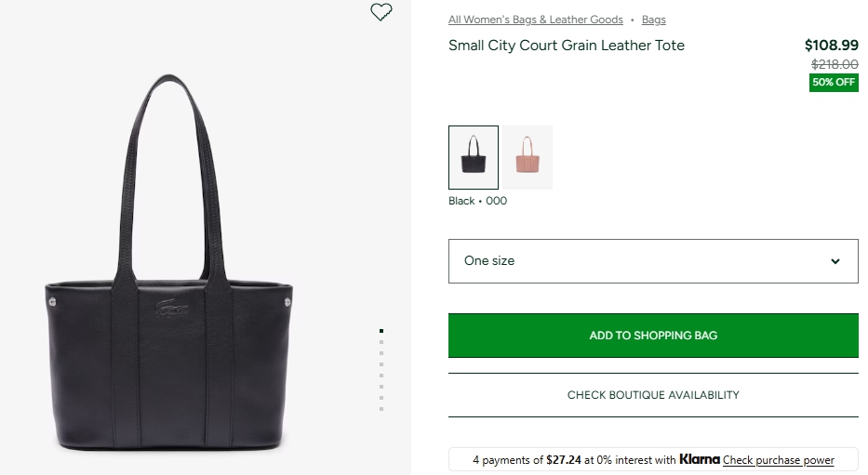
Task: Jump to the last image carousel dot
Action: pos(381,409)
